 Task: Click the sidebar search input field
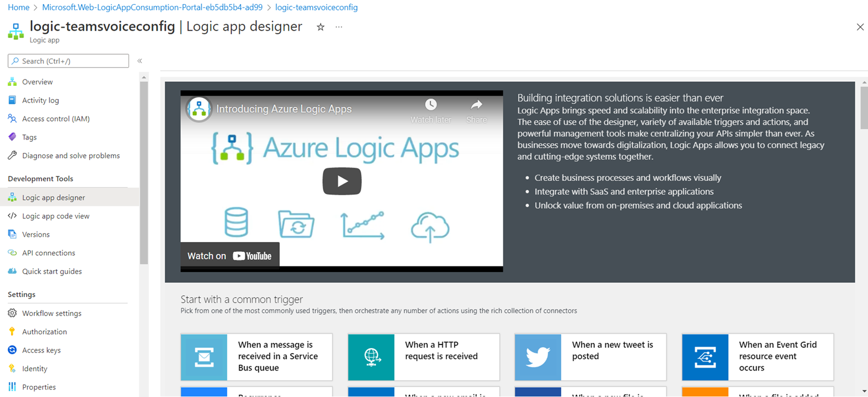click(69, 61)
